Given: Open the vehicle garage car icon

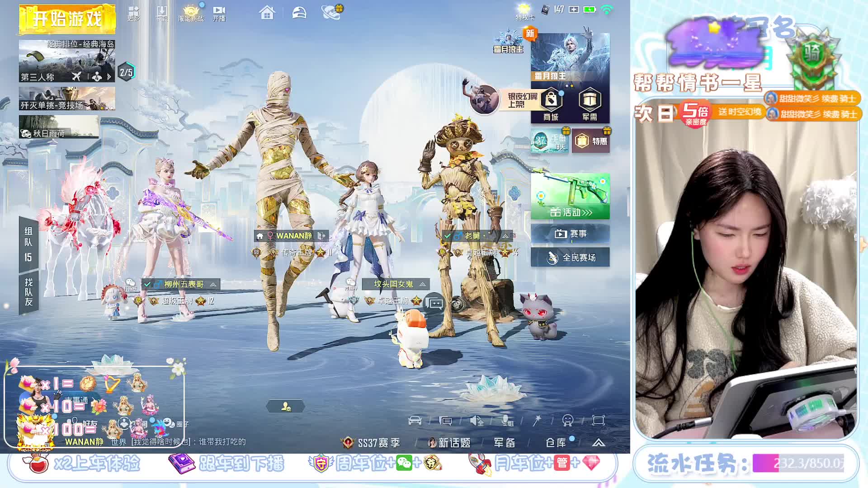Looking at the screenshot, I should click(x=415, y=421).
